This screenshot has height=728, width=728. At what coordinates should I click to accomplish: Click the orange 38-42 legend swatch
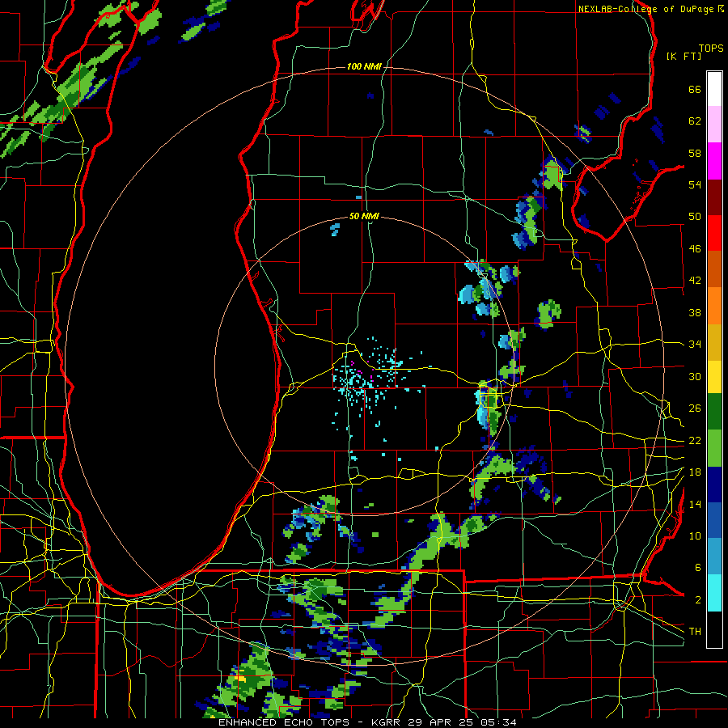pos(714,306)
